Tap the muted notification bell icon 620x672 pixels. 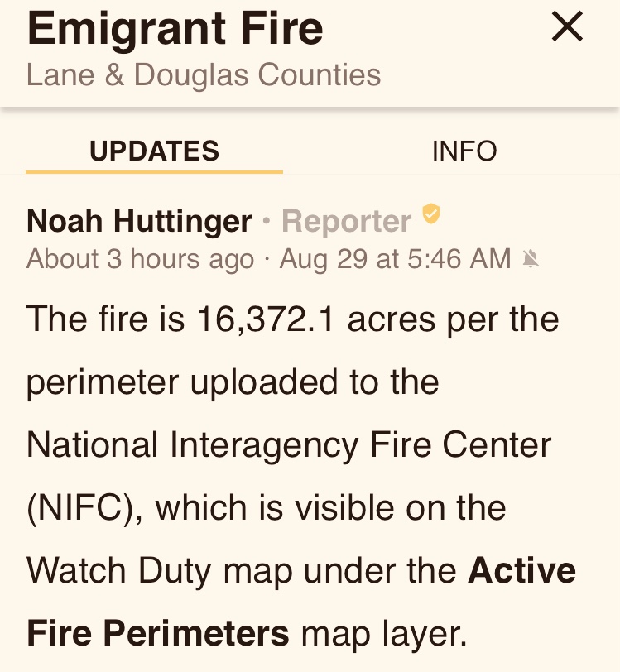click(531, 259)
